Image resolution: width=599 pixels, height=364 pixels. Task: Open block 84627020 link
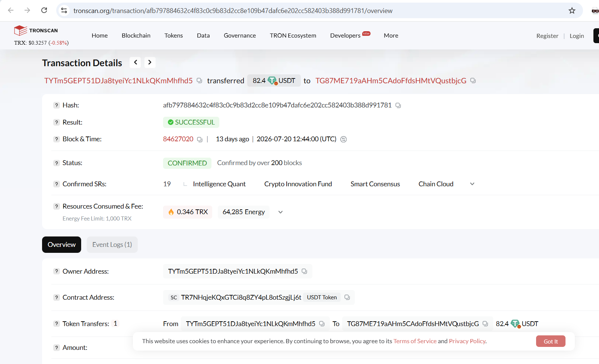point(178,139)
